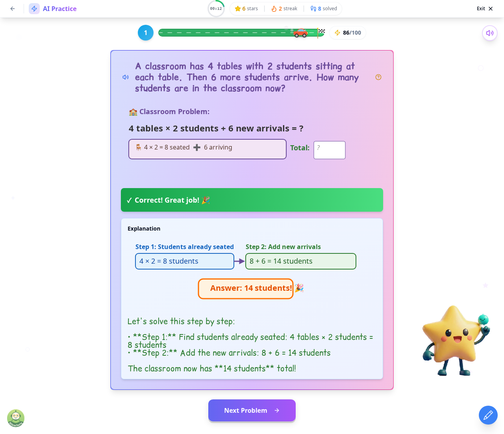Click the 86/100 energy lightning badge
Viewport: 504px width, 434px height.
tap(348, 33)
